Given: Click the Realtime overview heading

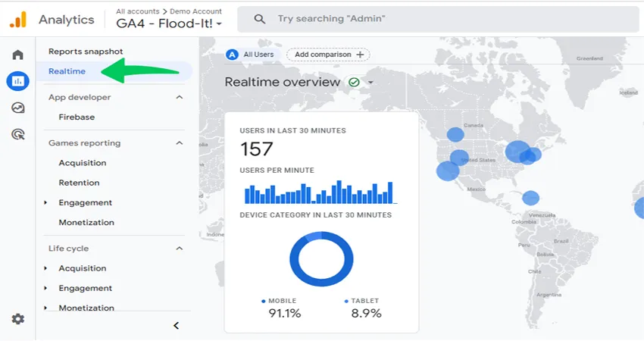Looking at the screenshot, I should tap(282, 82).
